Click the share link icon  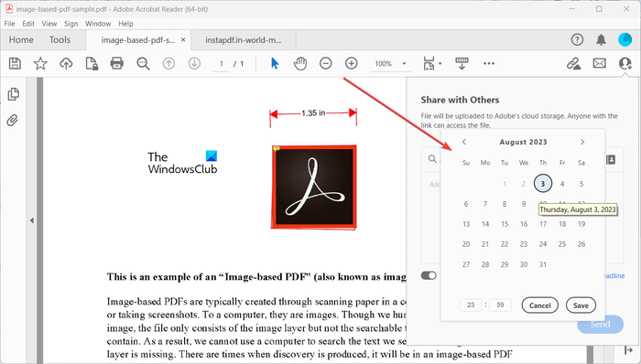573,63
